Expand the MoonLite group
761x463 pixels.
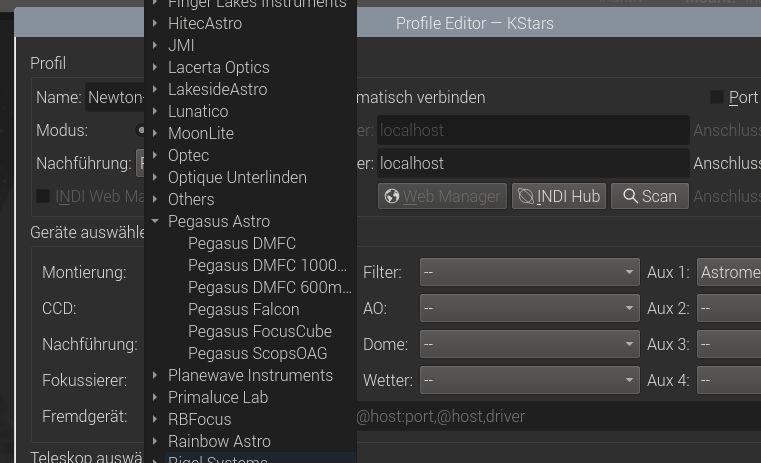(x=155, y=133)
